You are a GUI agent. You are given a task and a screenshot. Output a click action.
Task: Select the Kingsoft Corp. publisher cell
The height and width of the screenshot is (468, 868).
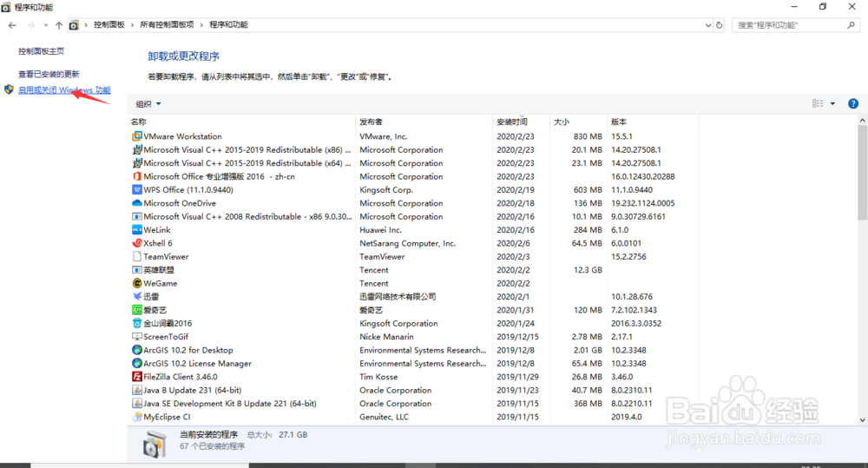(386, 189)
